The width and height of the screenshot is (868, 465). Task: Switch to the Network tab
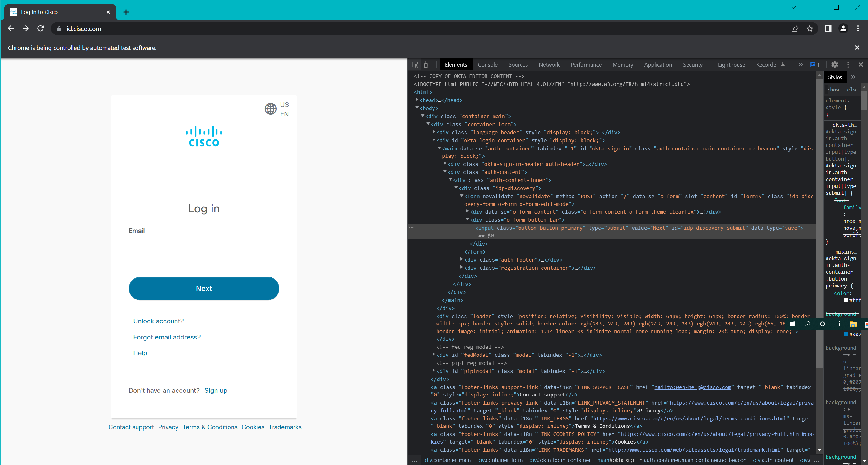[x=549, y=65]
